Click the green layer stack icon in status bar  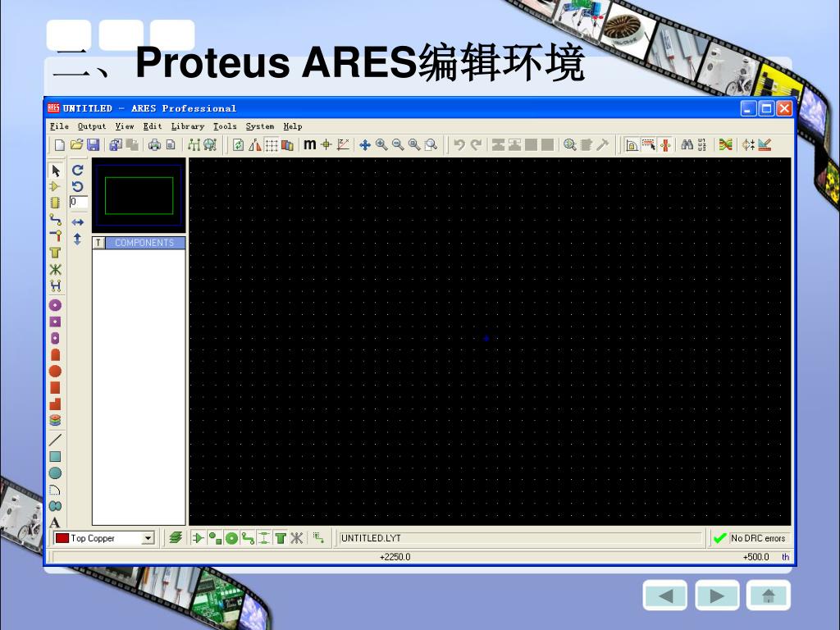pos(176,538)
